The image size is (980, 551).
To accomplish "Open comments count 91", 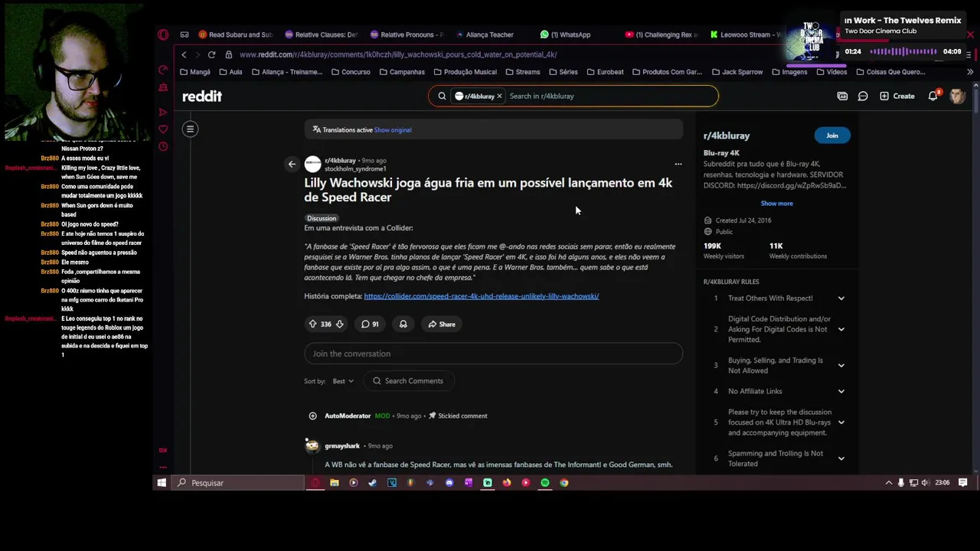I will (x=371, y=324).
